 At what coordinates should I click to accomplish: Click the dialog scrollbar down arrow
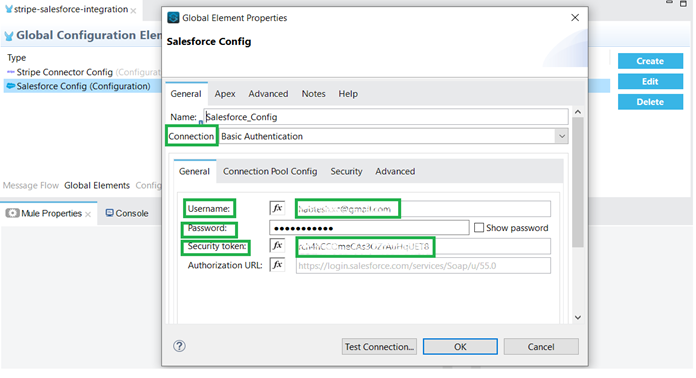click(x=577, y=318)
